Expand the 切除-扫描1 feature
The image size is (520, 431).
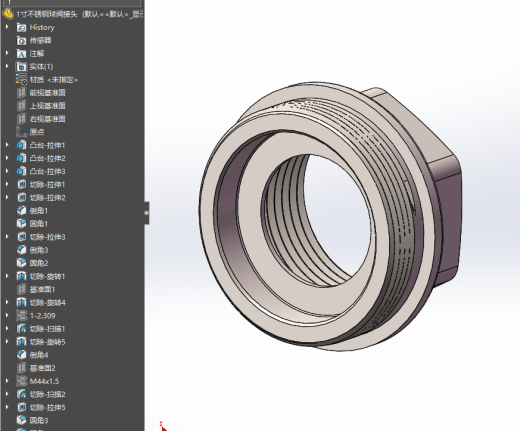click(x=7, y=328)
